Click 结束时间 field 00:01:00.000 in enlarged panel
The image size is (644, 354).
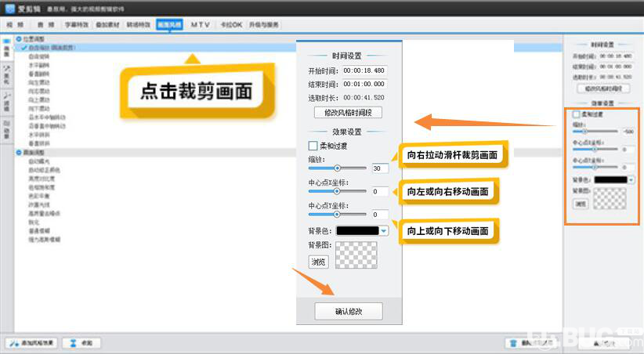pos(365,84)
